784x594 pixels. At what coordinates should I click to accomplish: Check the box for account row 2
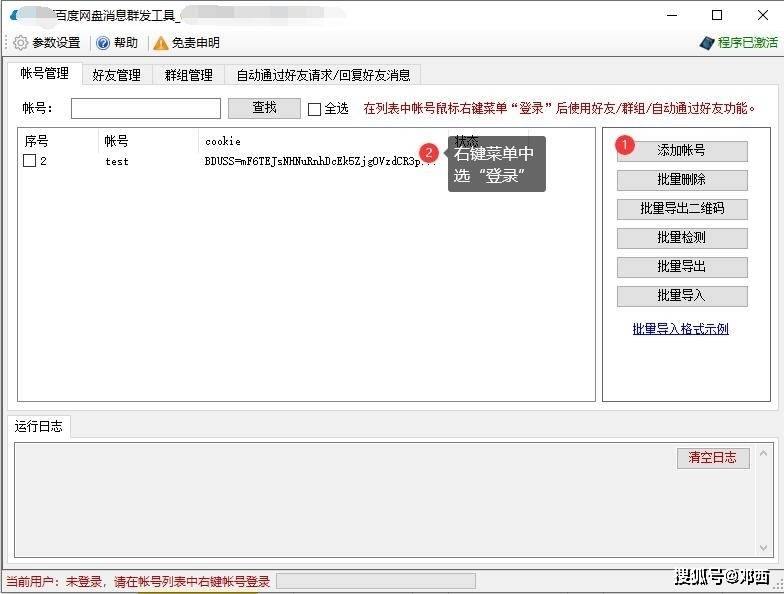point(30,160)
